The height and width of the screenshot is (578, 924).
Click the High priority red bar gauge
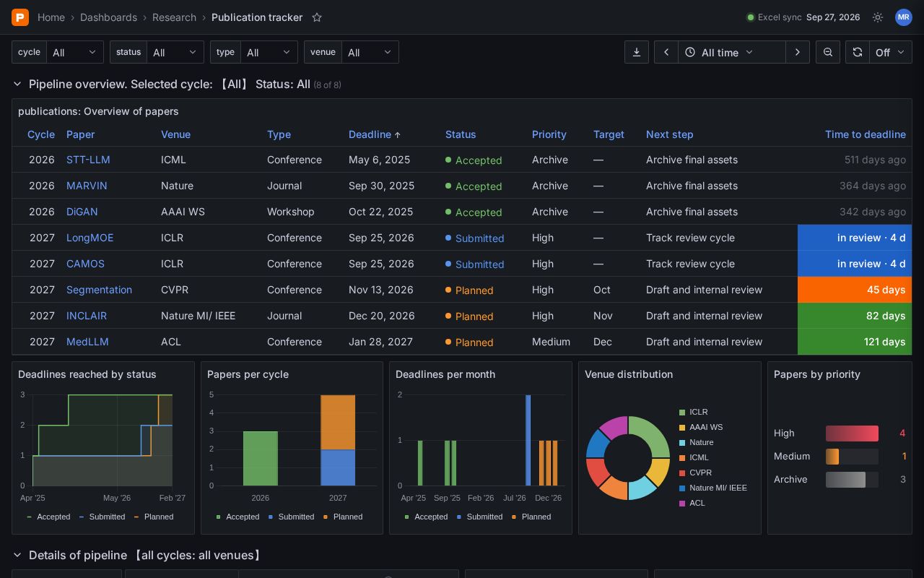pos(852,433)
